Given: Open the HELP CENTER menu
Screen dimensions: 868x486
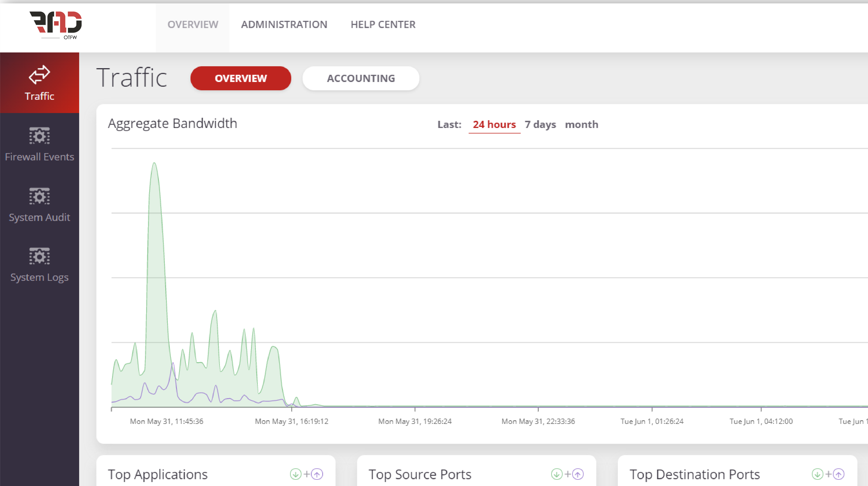Looking at the screenshot, I should click(x=383, y=25).
